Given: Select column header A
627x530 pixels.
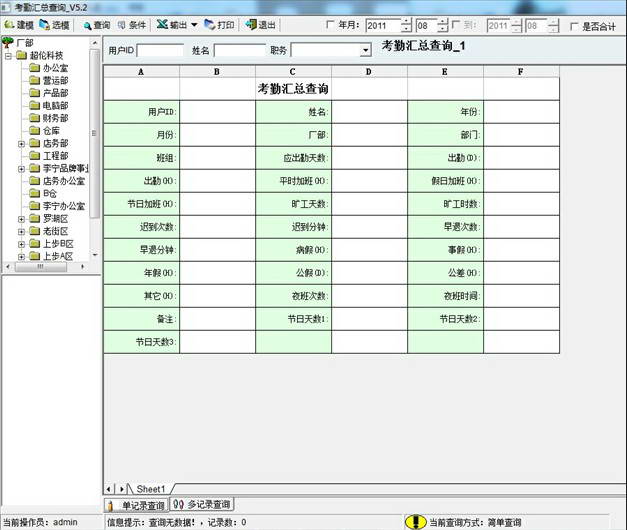Looking at the screenshot, I should click(x=141, y=72).
